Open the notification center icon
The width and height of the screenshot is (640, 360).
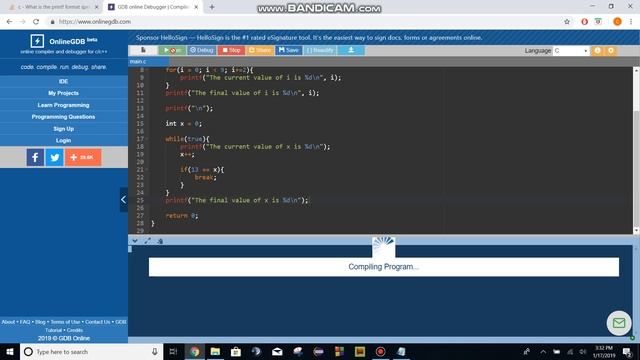pyautogui.click(x=627, y=351)
